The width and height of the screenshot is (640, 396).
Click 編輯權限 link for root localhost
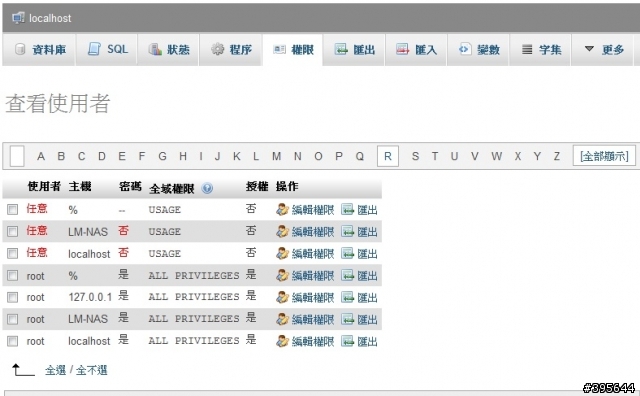313,341
